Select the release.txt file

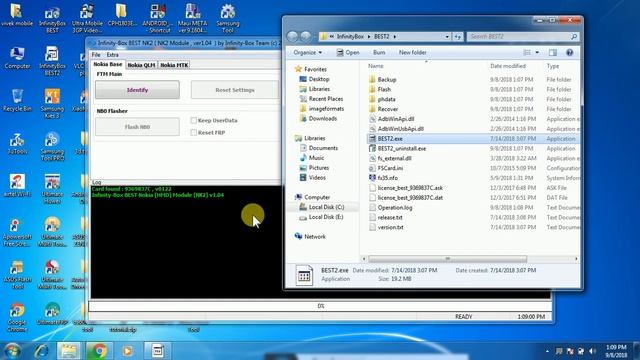[386, 218]
